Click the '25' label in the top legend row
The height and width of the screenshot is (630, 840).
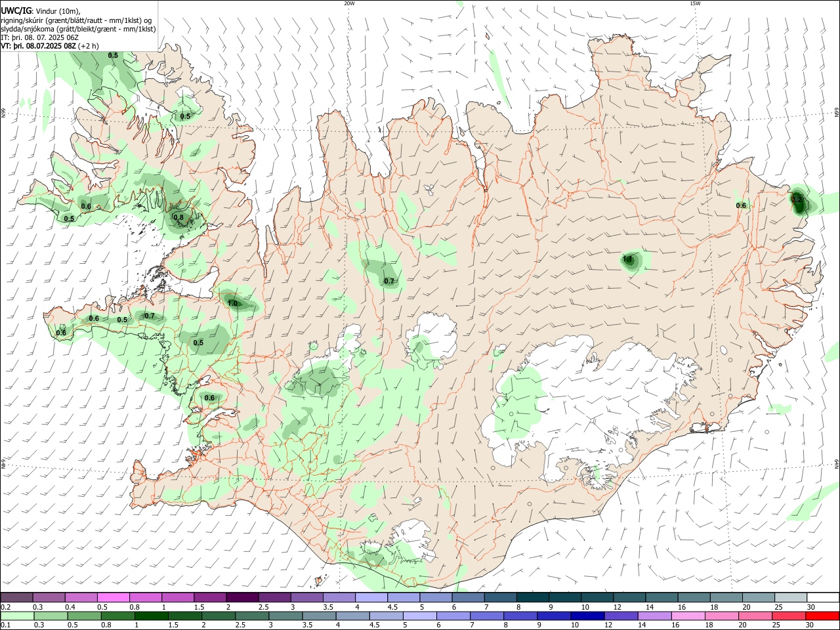(x=778, y=607)
